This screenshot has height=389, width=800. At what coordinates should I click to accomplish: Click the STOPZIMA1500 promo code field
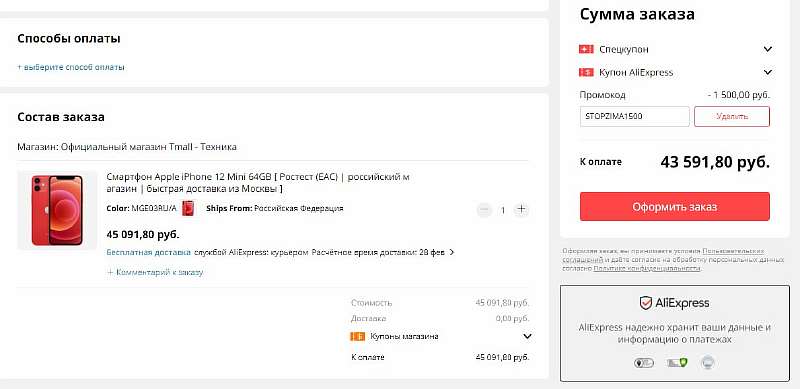click(634, 116)
